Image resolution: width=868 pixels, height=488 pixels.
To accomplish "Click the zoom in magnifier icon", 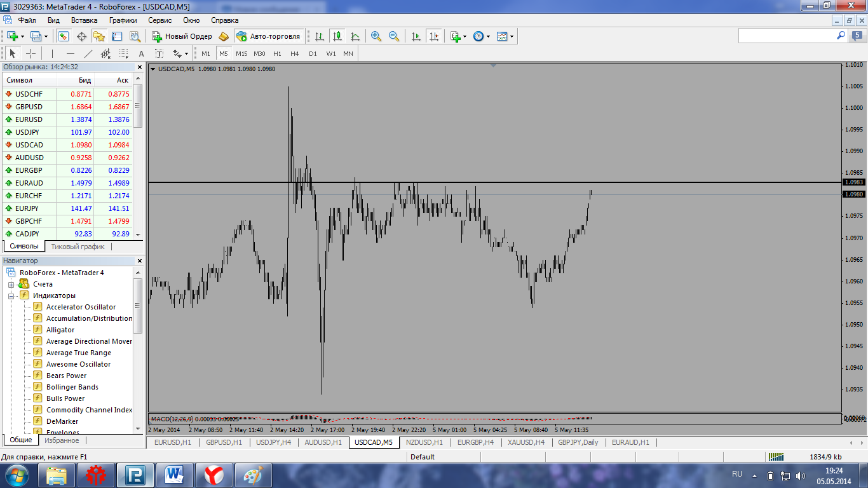I will coord(376,36).
